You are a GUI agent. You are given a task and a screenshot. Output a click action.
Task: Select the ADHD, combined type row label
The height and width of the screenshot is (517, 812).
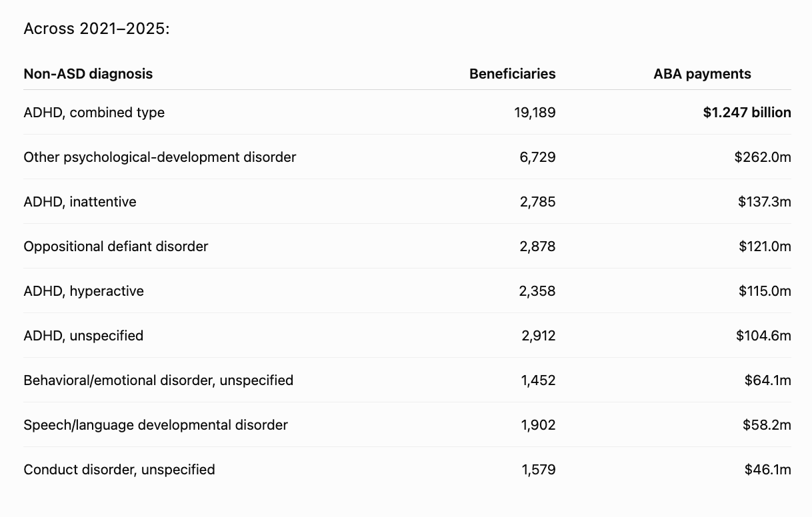[94, 113]
